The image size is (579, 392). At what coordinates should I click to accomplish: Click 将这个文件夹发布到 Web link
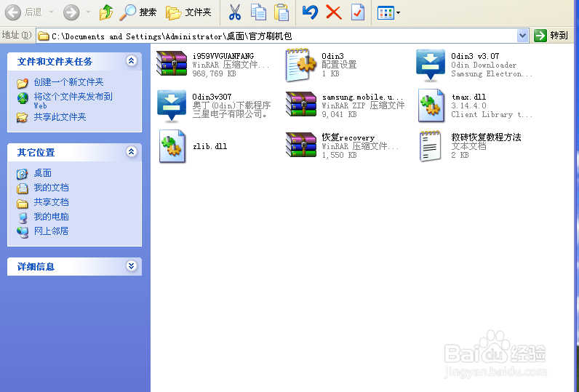pyautogui.click(x=73, y=101)
